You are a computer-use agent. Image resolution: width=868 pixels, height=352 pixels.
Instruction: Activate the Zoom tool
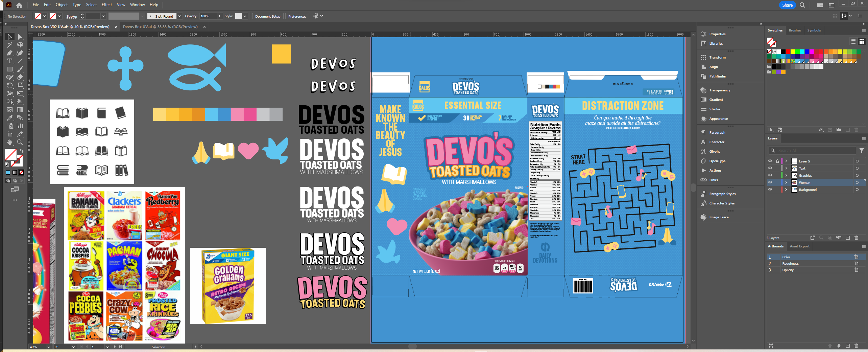[20, 142]
